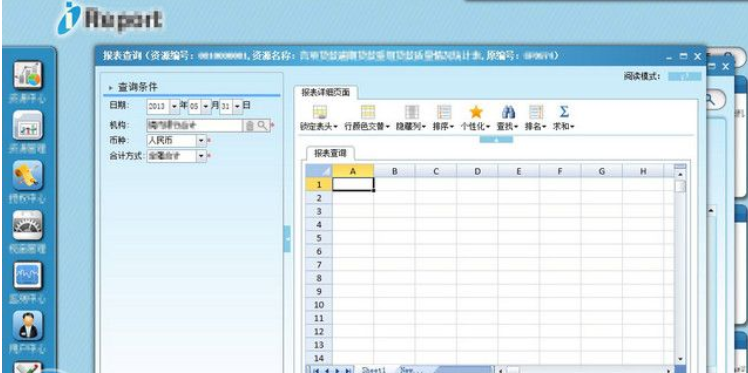Expand the 行颜色交替 dropdown label
This screenshot has height=373, width=748.
[367, 127]
